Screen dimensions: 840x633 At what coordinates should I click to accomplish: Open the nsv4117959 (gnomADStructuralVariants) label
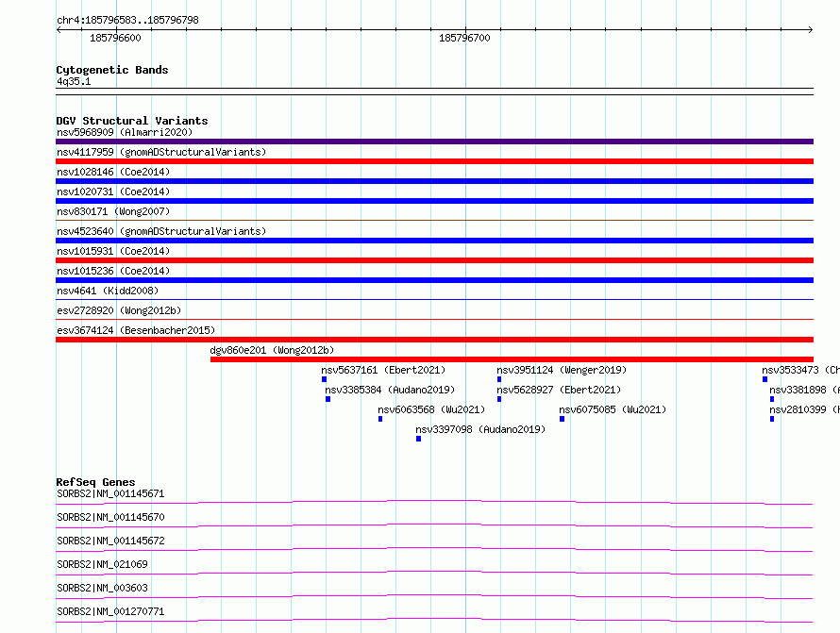coord(161,152)
